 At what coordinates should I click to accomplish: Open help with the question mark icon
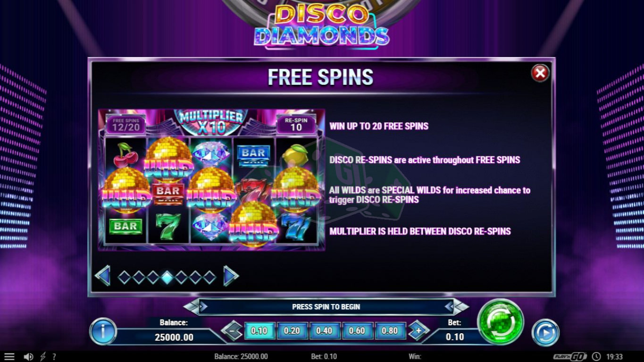(54, 357)
